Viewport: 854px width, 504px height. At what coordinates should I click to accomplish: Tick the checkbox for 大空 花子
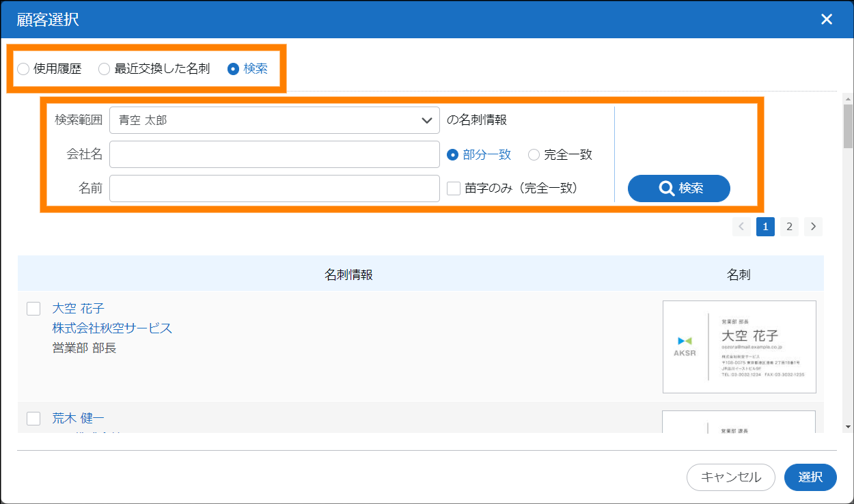(x=33, y=309)
